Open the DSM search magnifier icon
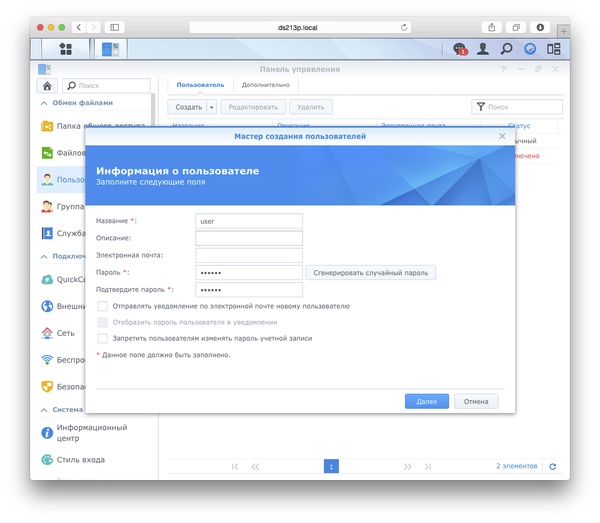Image resolution: width=600 pixels, height=523 pixels. click(506, 49)
